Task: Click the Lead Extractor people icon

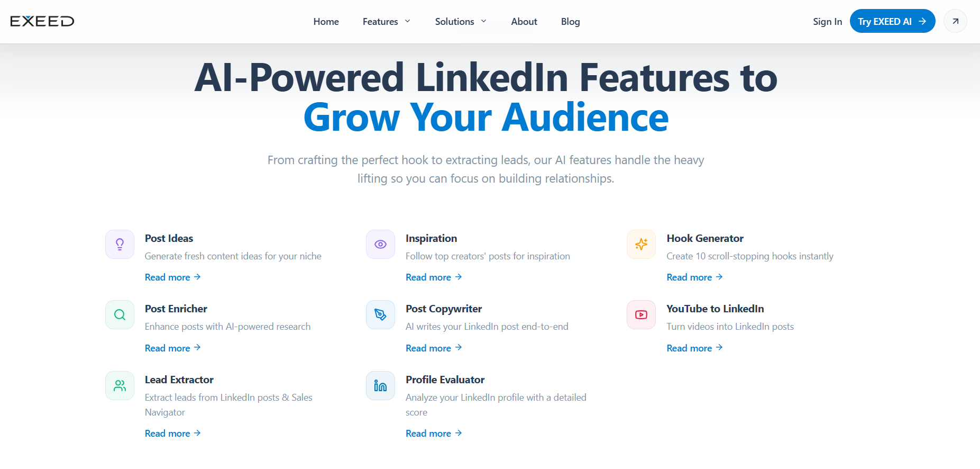Action: (x=120, y=385)
